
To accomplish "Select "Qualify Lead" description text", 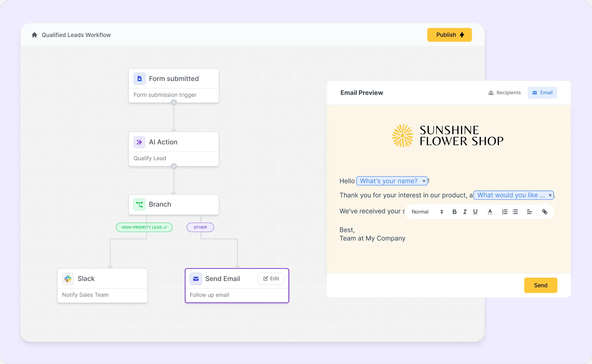I will pos(150,158).
